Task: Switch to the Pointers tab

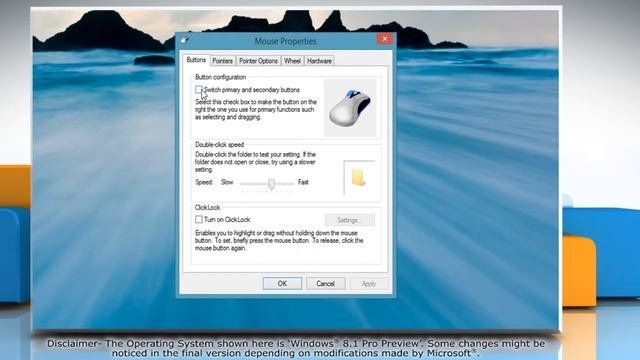Action: 222,61
